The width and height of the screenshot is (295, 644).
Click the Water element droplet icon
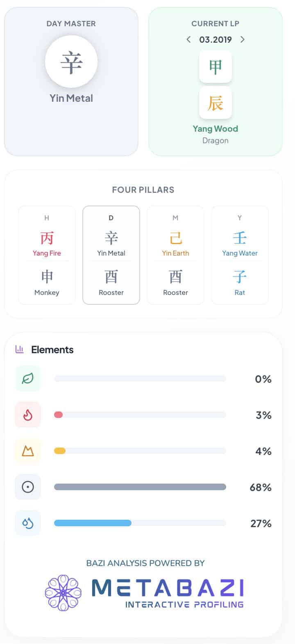[28, 523]
